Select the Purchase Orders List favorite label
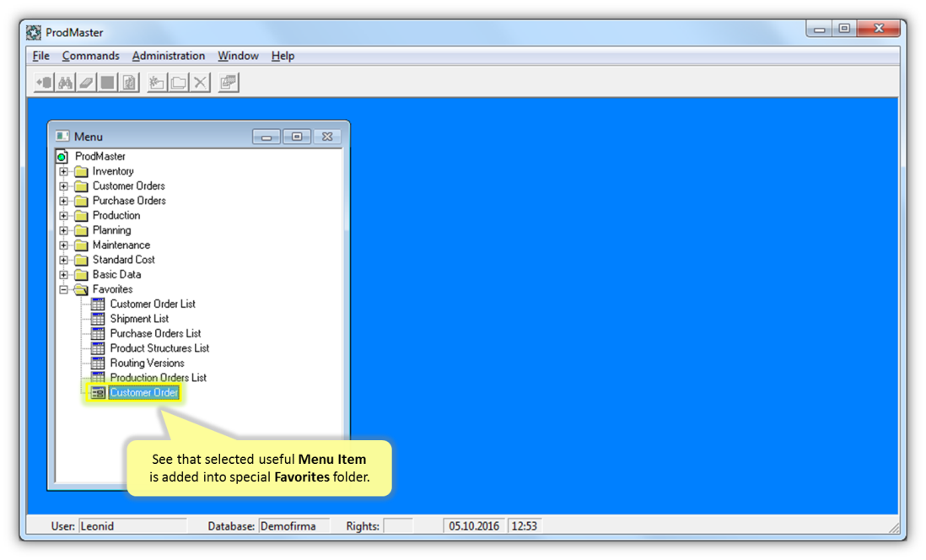Screen dimensions: 926x560 155,334
